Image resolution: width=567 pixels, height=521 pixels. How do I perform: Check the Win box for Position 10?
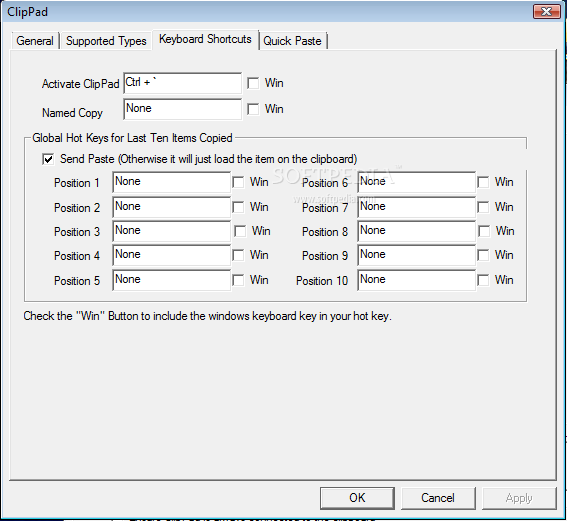coord(483,280)
